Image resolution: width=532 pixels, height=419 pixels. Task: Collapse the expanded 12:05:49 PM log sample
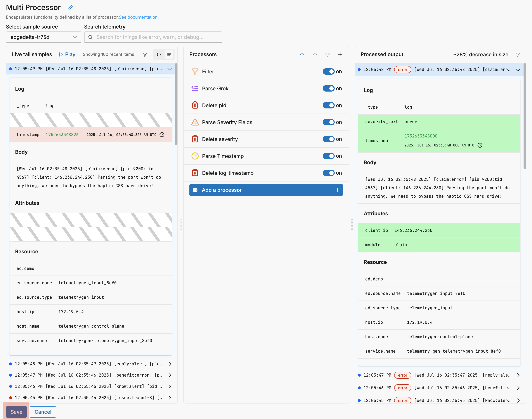(x=170, y=69)
